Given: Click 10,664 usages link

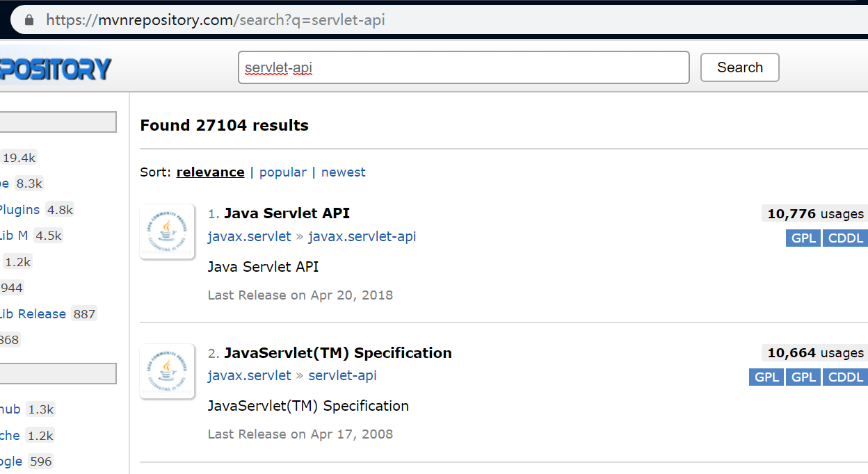Looking at the screenshot, I should pyautogui.click(x=815, y=352).
